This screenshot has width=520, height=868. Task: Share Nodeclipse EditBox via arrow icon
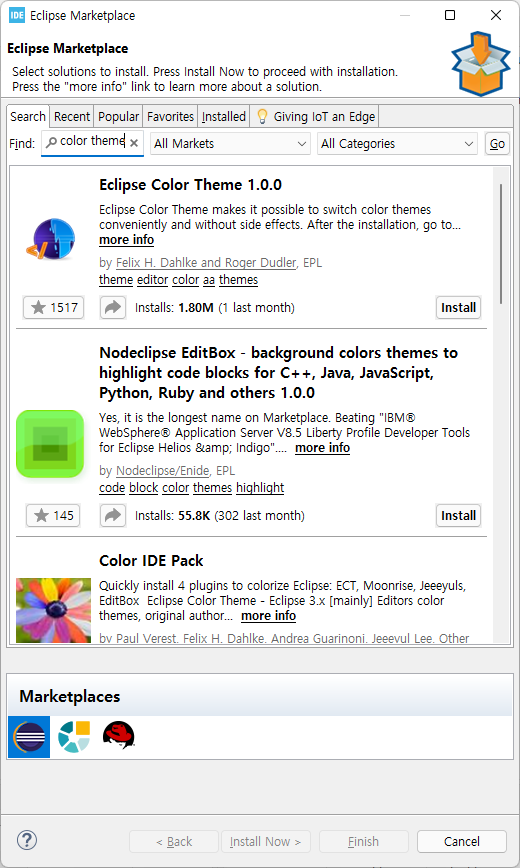(113, 516)
